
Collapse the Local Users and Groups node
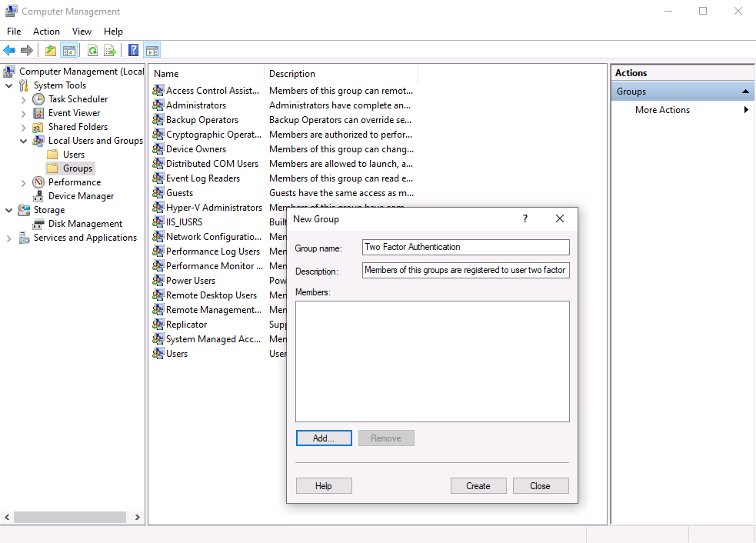(x=22, y=141)
